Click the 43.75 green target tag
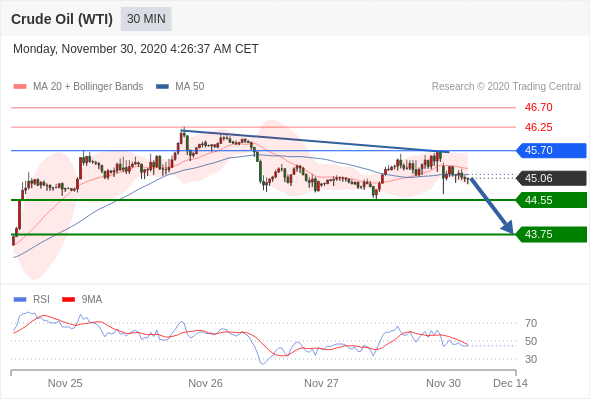 click(551, 234)
